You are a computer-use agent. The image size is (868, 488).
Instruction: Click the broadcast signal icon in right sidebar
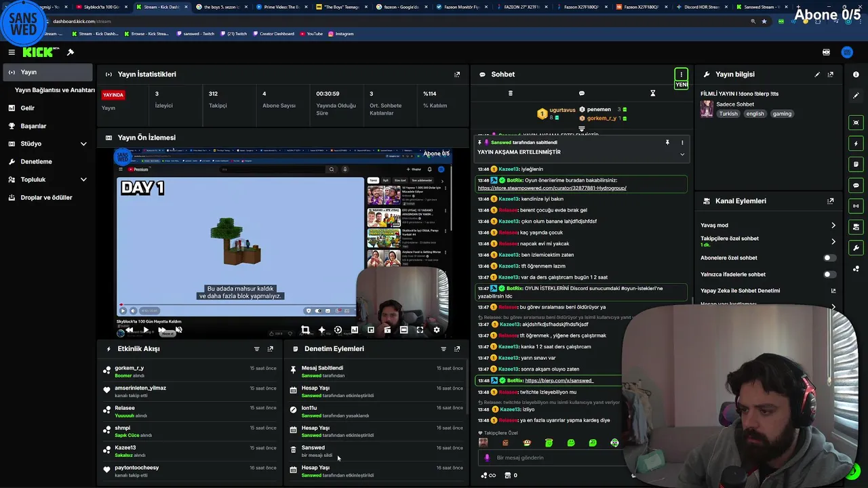pyautogui.click(x=856, y=206)
